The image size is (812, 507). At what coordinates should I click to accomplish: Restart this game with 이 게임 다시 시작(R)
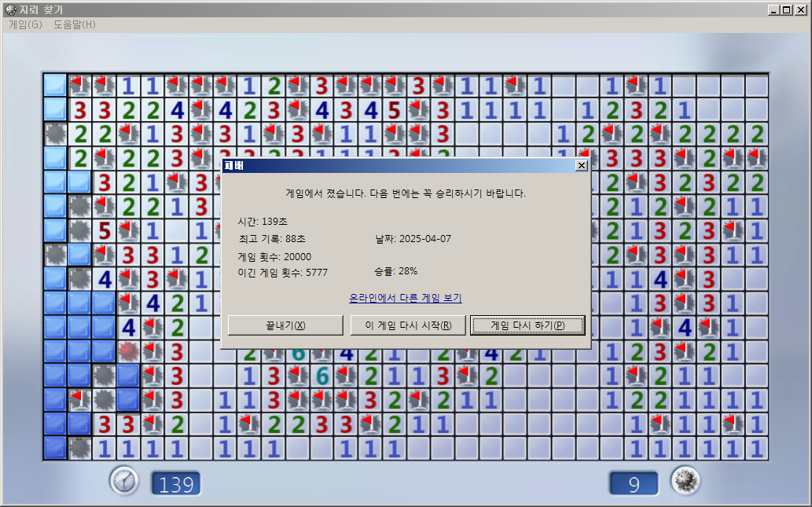click(408, 325)
